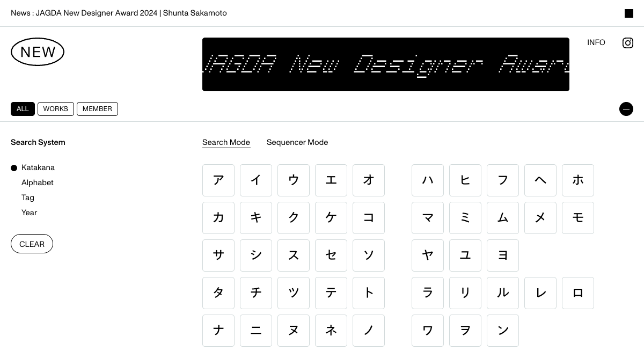This screenshot has height=358, width=644.
Task: Select the ALL filter
Action: tap(23, 109)
